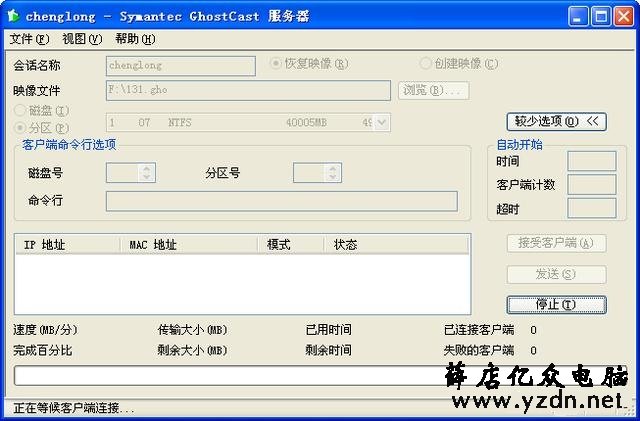The image size is (640, 421).
Task: Maximize the GhostCast server window
Action: (x=601, y=16)
